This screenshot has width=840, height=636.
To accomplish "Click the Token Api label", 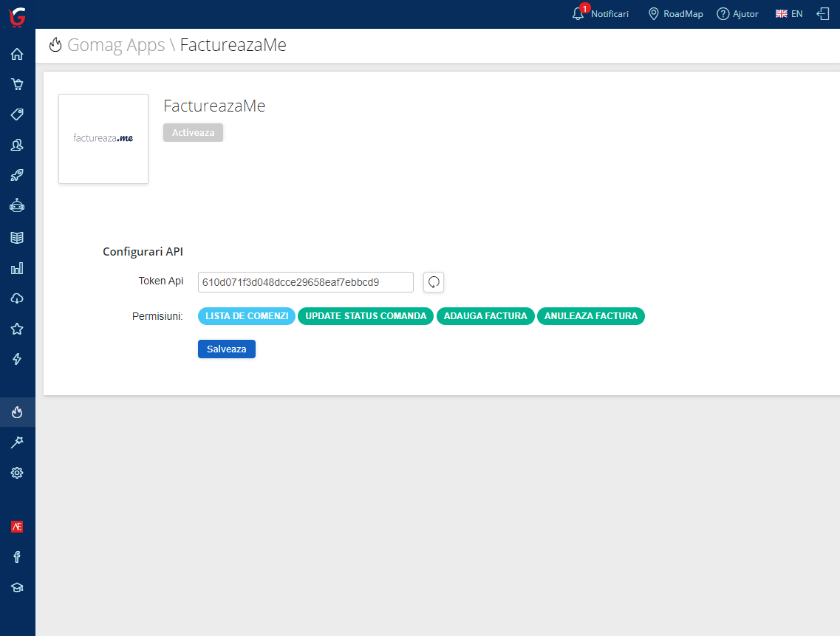I will click(161, 281).
